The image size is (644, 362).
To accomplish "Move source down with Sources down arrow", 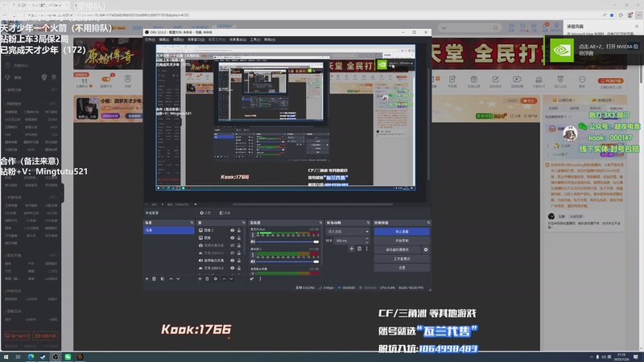I will click(231, 278).
